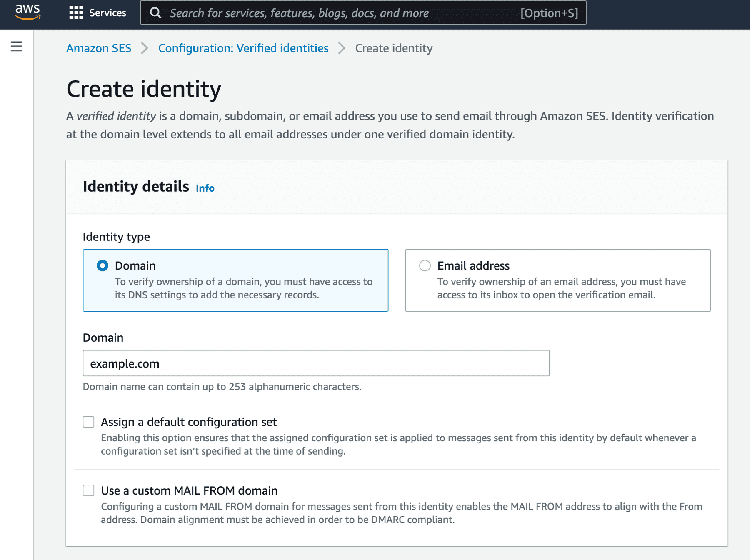Click into the Domain text field

tap(316, 363)
